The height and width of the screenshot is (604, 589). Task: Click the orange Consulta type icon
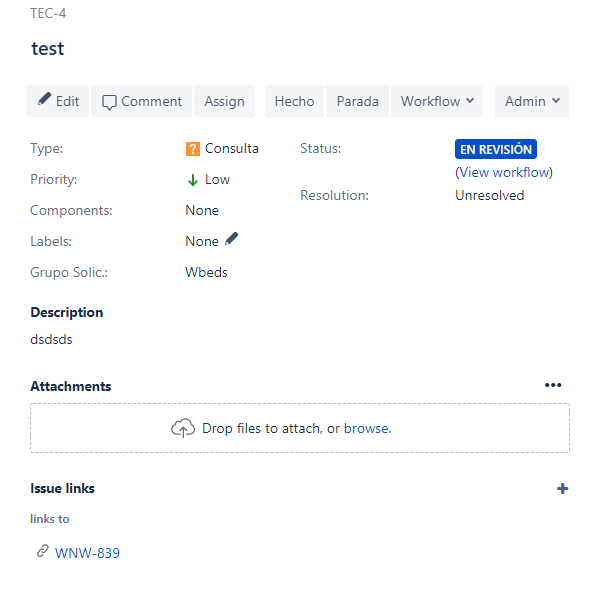tap(193, 149)
